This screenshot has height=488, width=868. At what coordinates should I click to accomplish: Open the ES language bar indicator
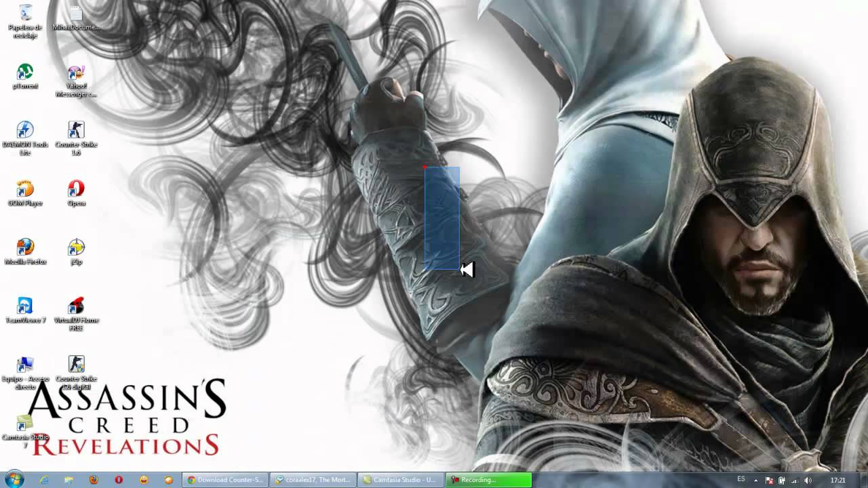[x=741, y=480]
